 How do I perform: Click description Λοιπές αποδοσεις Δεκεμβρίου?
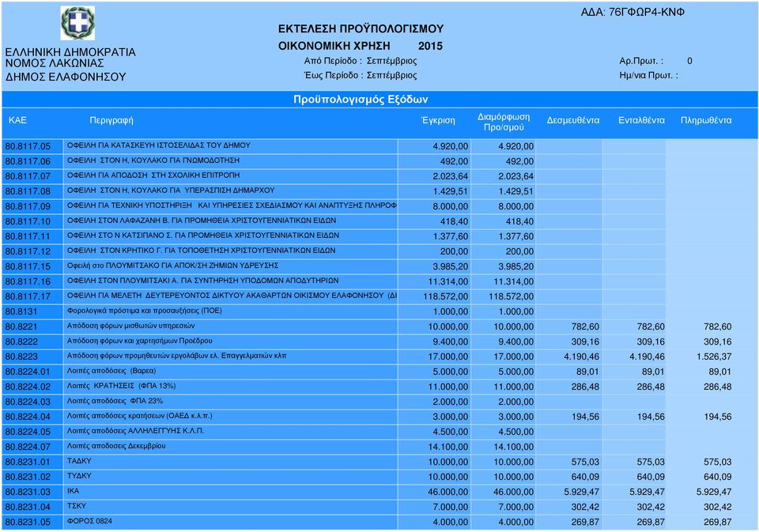116,446
